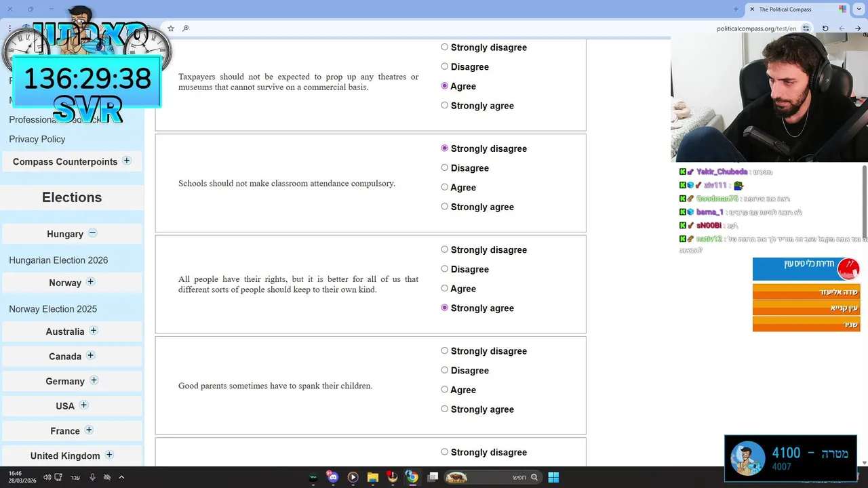This screenshot has height=488, width=868.
Task: Click the Windows taskbar search box
Action: [493, 477]
